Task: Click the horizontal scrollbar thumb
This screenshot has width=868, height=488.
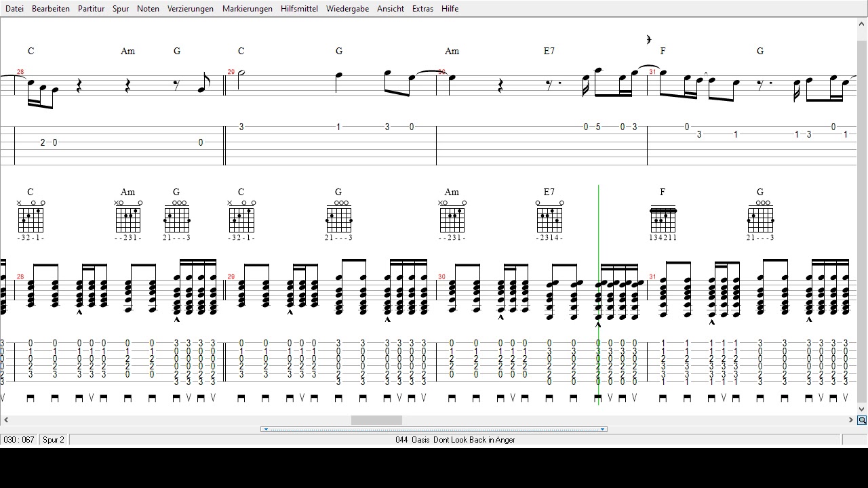Action: pos(376,420)
